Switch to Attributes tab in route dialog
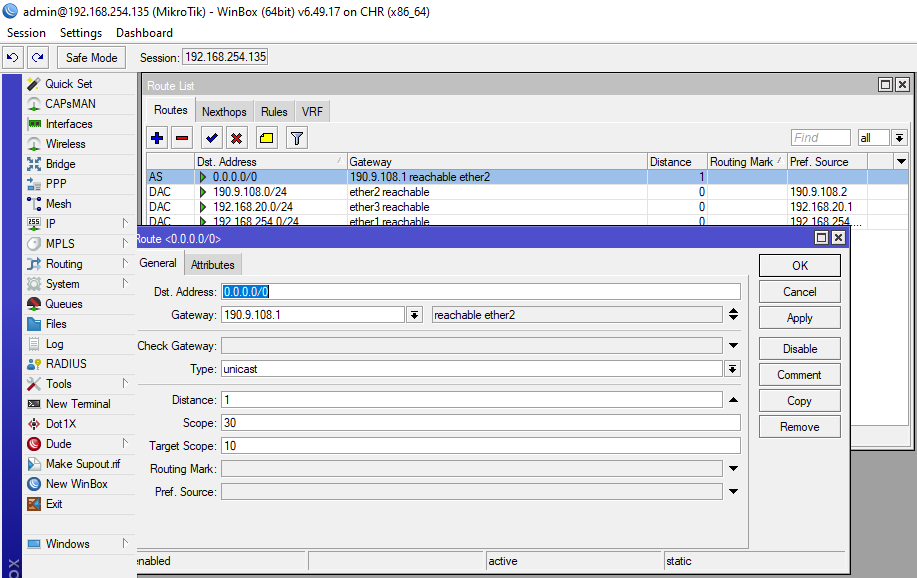This screenshot has width=917, height=578. tap(212, 264)
